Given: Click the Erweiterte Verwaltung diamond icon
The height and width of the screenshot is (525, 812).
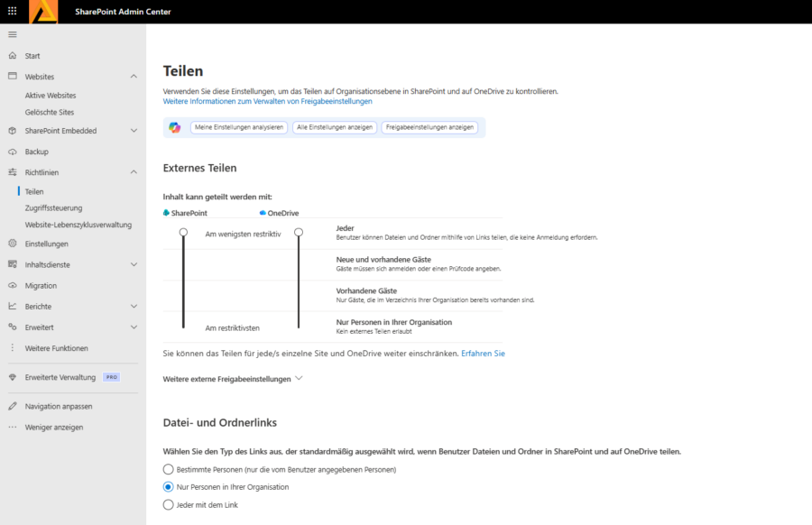Looking at the screenshot, I should [13, 377].
